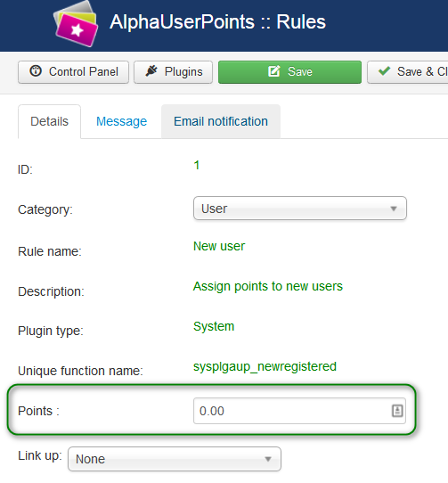Save the rule with green Save button
Viewport: 448px width, 483px height.
289,72
